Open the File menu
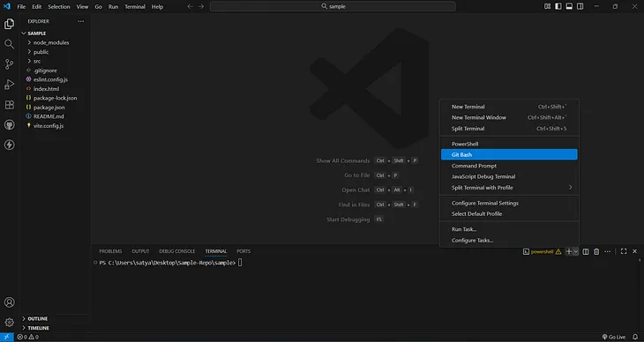 tap(21, 6)
